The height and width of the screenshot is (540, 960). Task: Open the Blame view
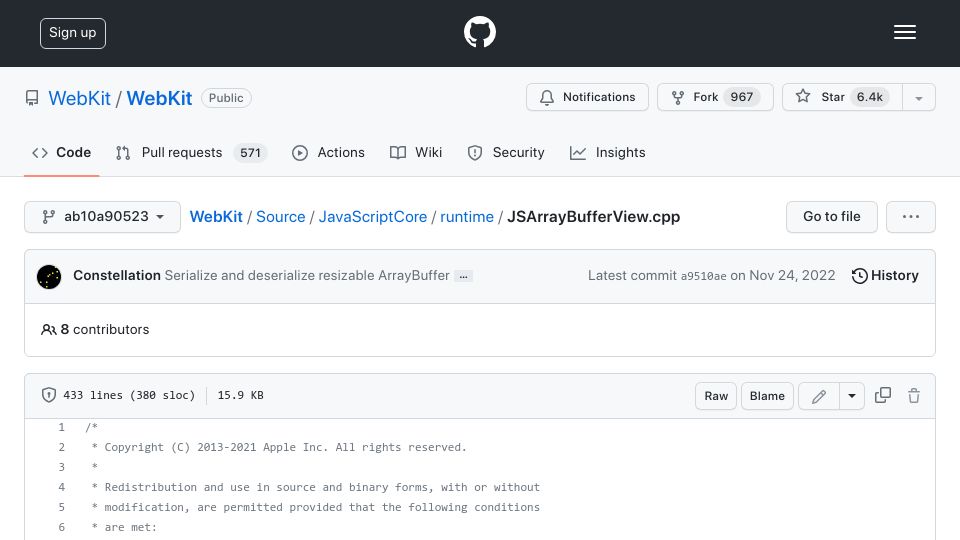tap(767, 396)
